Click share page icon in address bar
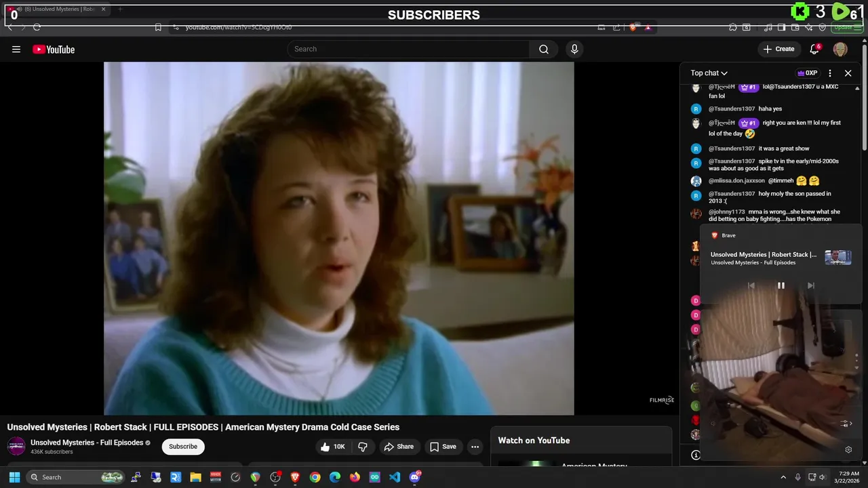 616,27
